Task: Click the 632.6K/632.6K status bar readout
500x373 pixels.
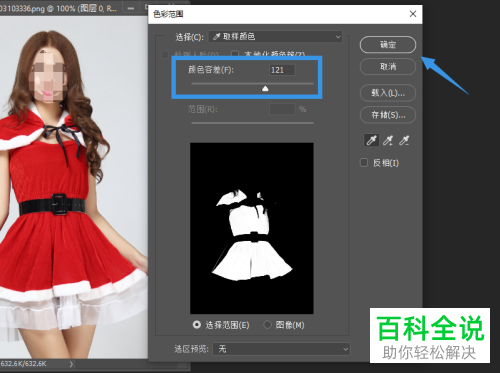Action: coord(23,364)
